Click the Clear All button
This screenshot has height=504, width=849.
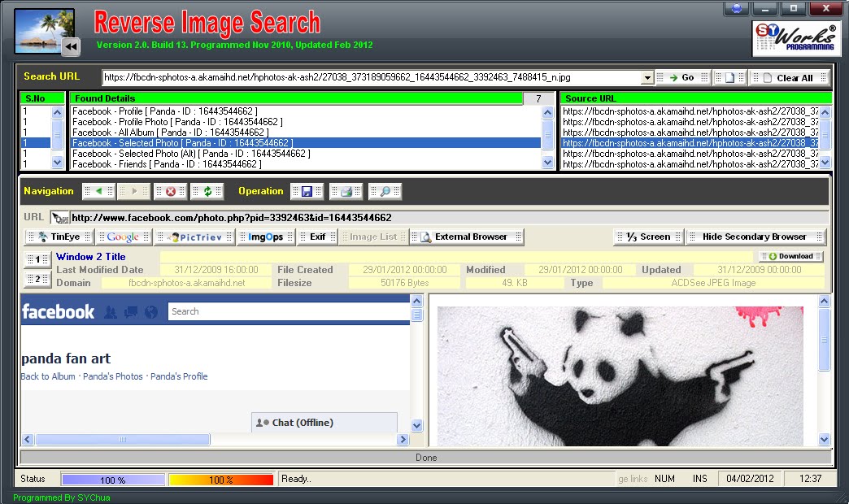(x=790, y=78)
